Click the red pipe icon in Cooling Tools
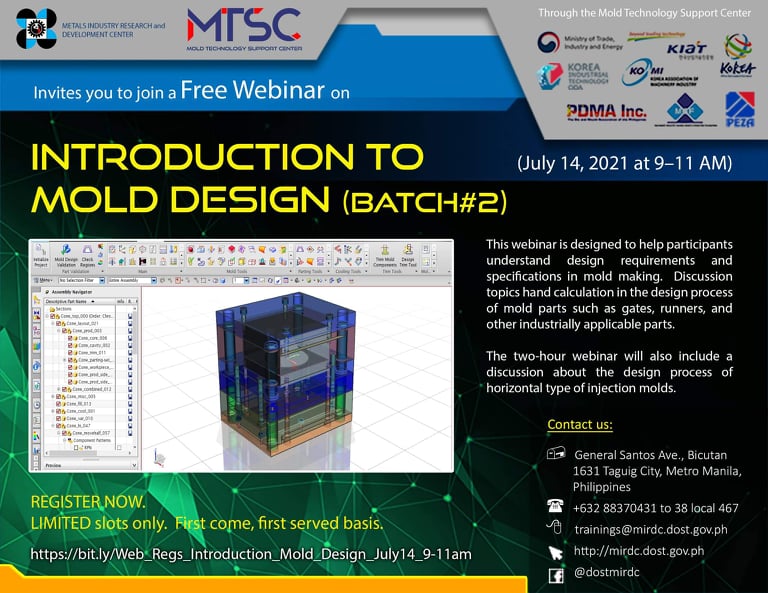This screenshot has height=593, width=768. pos(338,249)
